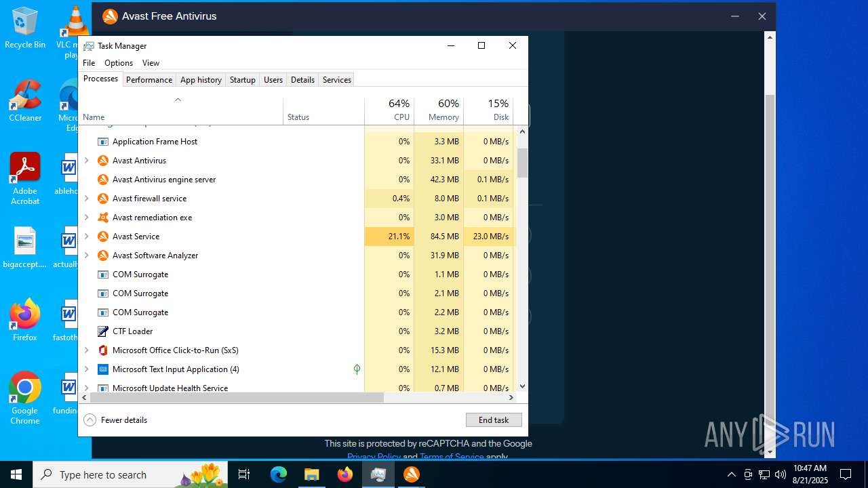868x488 pixels.
Task: Click the Avast Service process icon
Action: coord(103,237)
